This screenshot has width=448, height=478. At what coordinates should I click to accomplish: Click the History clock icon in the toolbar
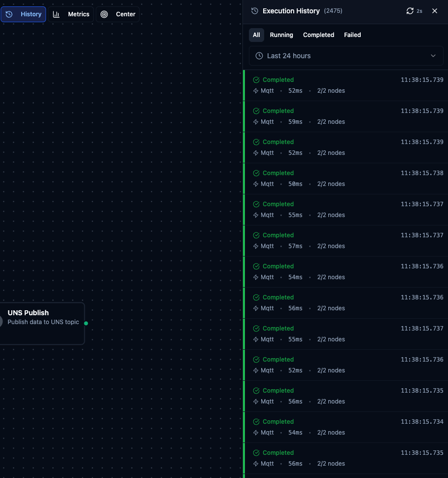pyautogui.click(x=13, y=14)
